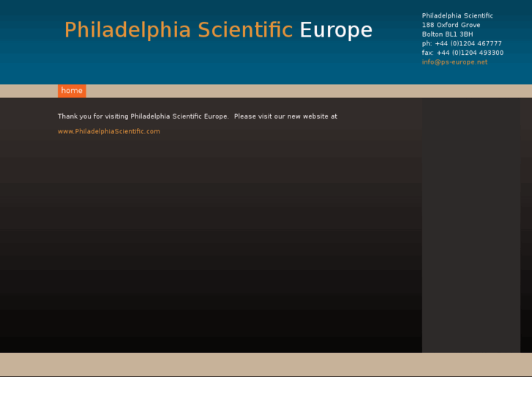
Task: Email info@ps-europe.net link
Action: pyautogui.click(x=454, y=62)
